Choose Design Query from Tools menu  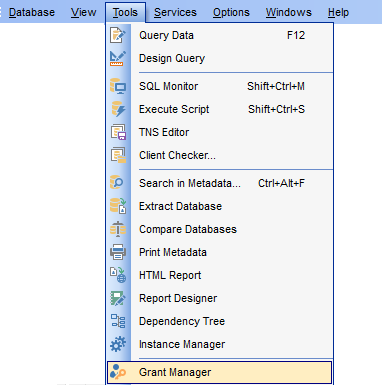pyautogui.click(x=219, y=58)
